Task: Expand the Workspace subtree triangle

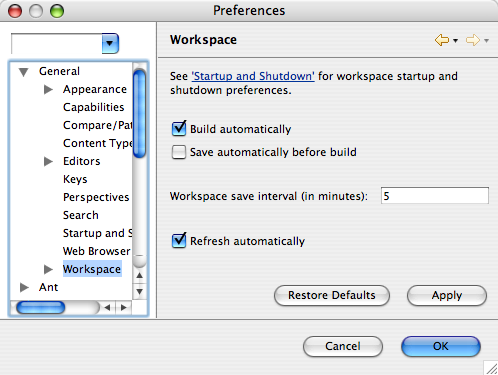Action: tap(48, 269)
